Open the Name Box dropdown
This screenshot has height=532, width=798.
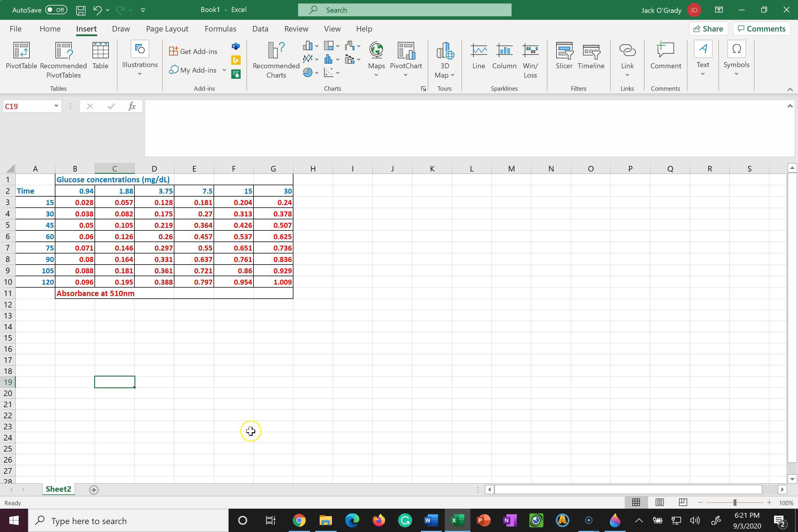pos(56,106)
